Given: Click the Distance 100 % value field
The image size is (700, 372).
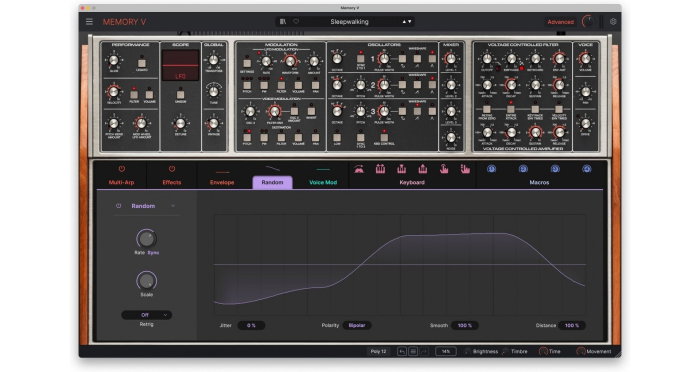Looking at the screenshot, I should (572, 326).
